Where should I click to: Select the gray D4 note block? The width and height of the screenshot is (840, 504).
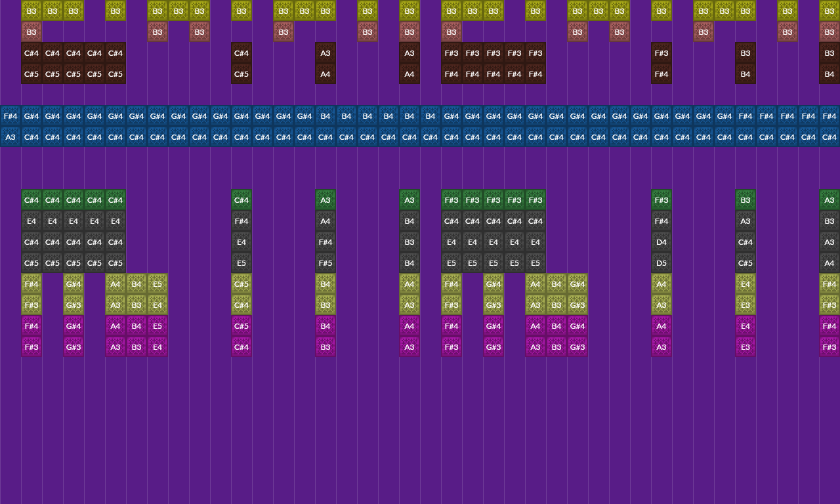pos(661,242)
